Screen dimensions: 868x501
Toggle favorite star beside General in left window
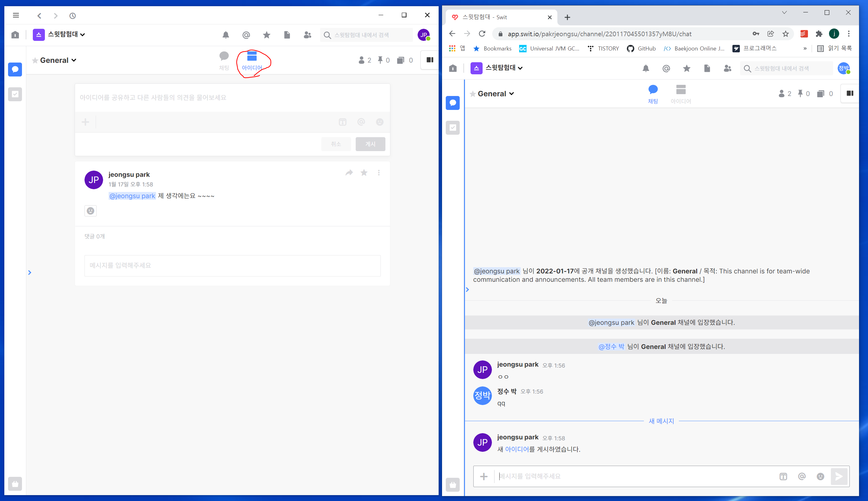coord(35,61)
